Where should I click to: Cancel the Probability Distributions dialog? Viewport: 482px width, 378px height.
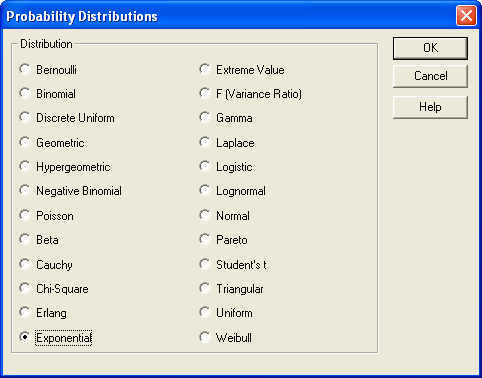430,76
